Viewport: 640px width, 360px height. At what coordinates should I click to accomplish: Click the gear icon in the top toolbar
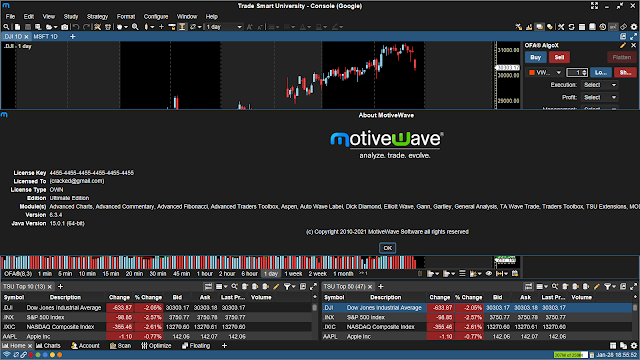[x=633, y=27]
